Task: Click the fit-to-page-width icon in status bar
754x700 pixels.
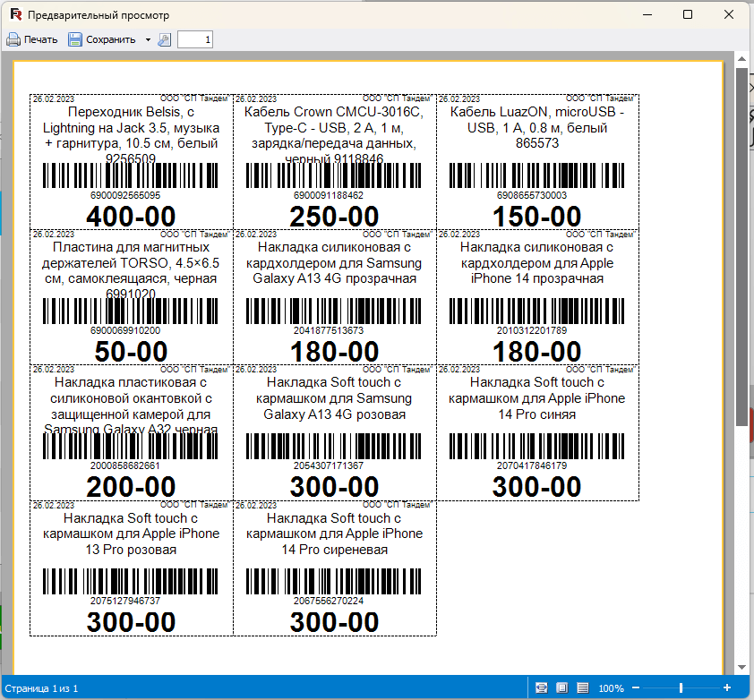Action: (x=541, y=688)
